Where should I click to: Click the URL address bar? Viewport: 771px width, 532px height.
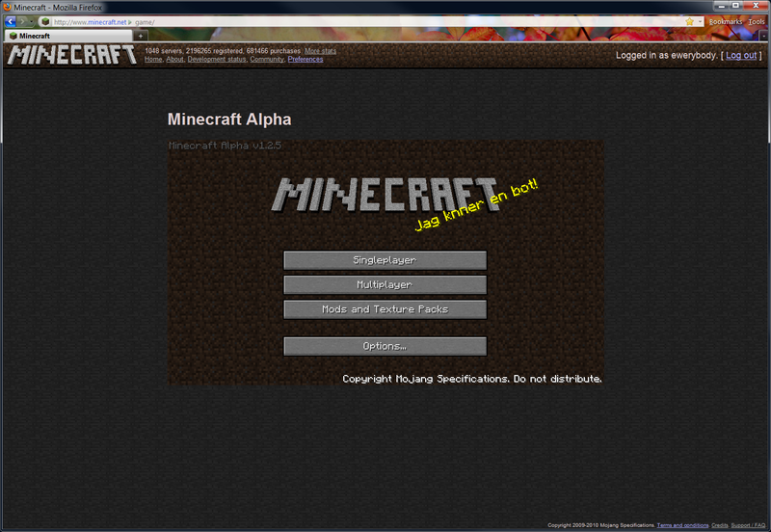point(369,21)
